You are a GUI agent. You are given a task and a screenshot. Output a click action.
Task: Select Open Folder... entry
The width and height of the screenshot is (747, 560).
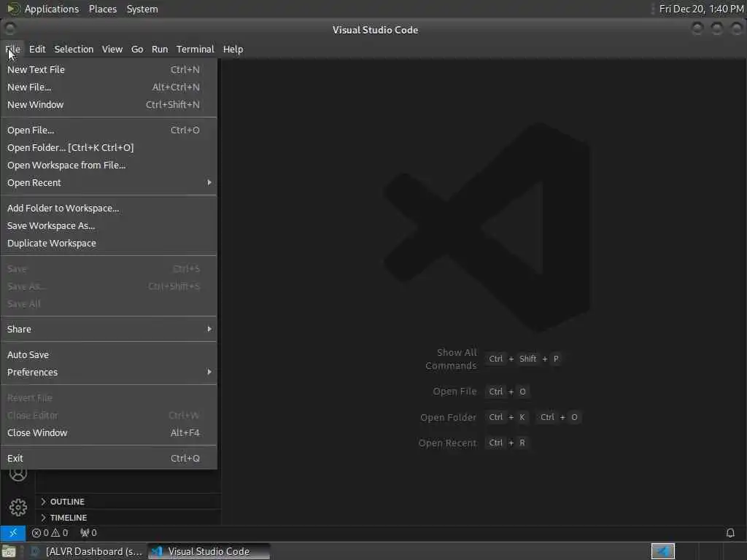[109, 147]
